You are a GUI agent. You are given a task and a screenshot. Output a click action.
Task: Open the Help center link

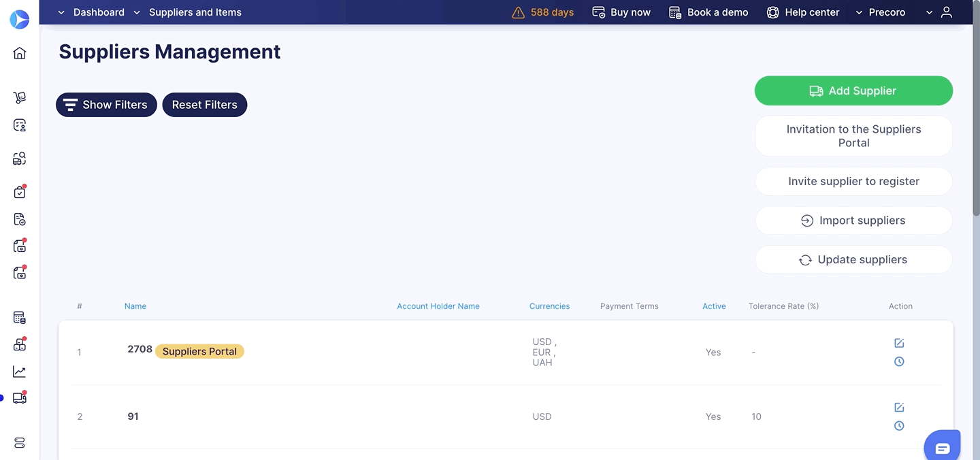pyautogui.click(x=803, y=12)
